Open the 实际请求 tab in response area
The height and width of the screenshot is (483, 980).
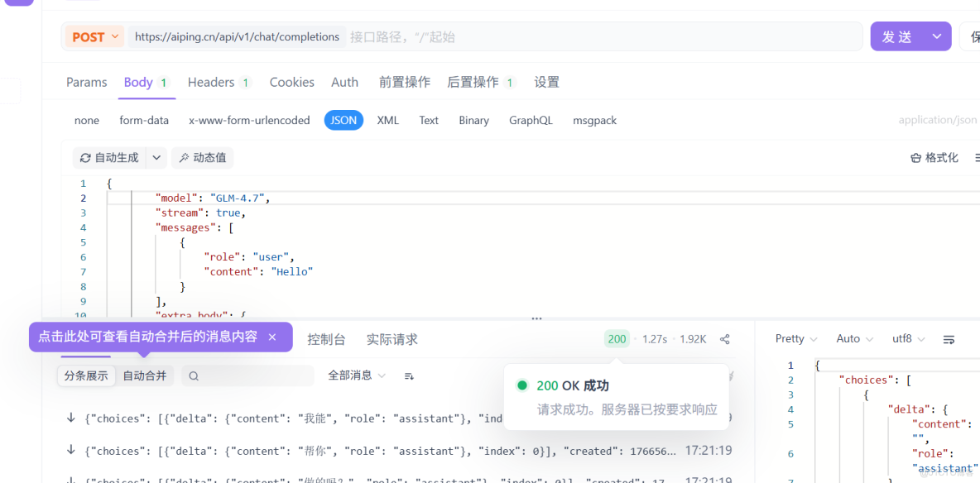click(x=392, y=339)
